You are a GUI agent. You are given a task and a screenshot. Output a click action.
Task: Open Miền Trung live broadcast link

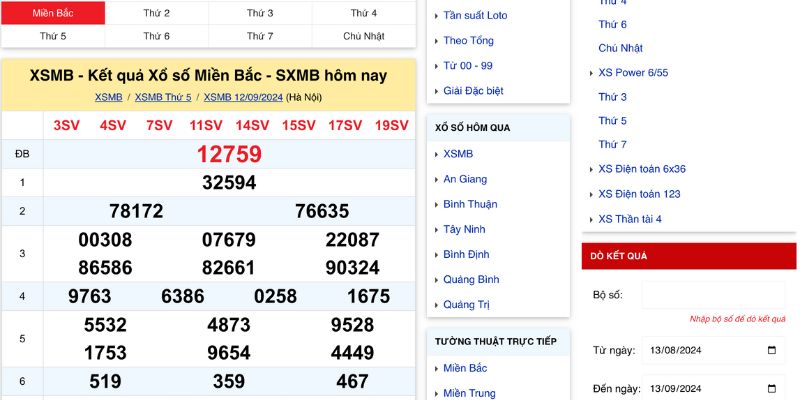point(469,393)
